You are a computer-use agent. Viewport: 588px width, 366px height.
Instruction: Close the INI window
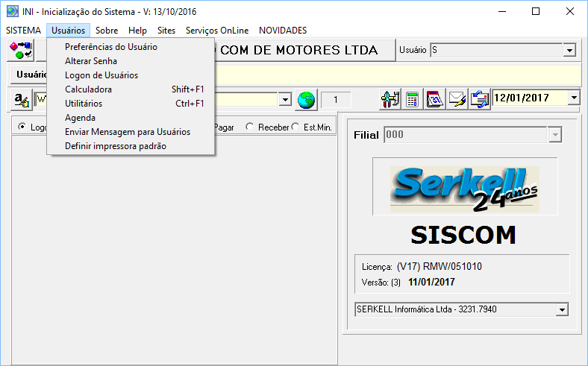[x=570, y=12]
